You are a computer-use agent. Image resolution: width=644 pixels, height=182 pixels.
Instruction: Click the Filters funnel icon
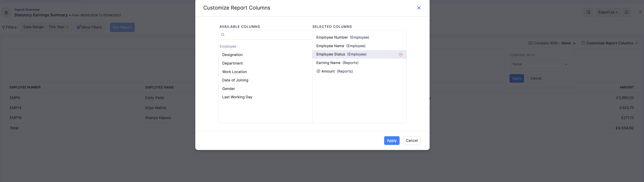point(3,27)
